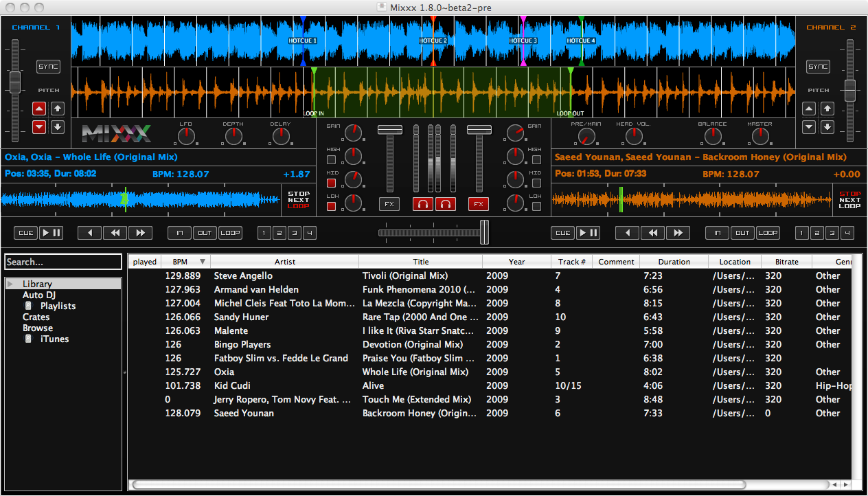Click the HEAD VOL. knob
The height and width of the screenshot is (496, 868).
(x=634, y=136)
